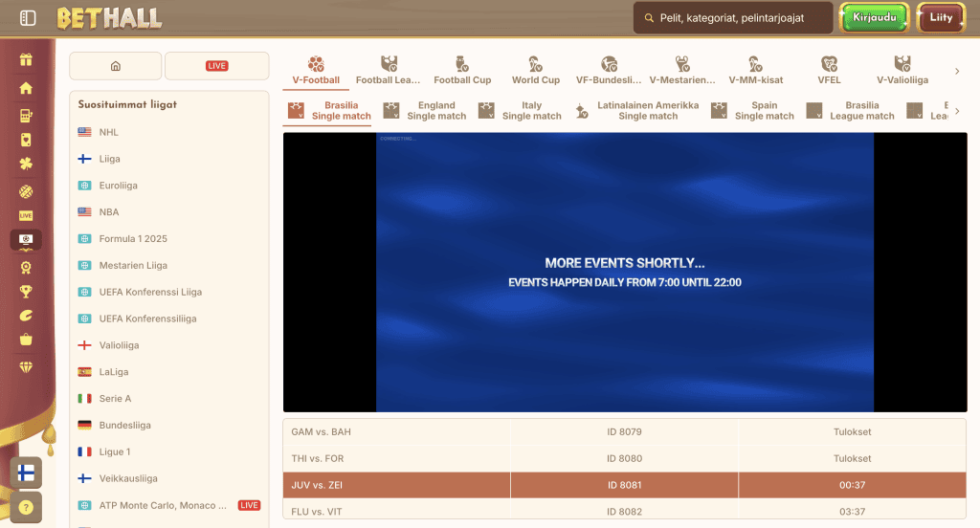Select Spain Single match sub-tab
Image resolution: width=980 pixels, height=528 pixels.
pos(752,111)
